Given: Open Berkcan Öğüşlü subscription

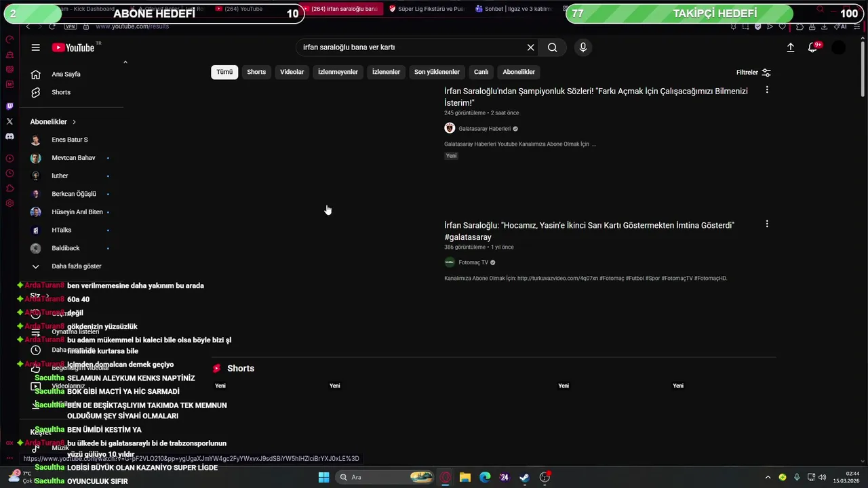Looking at the screenshot, I should coord(74,194).
